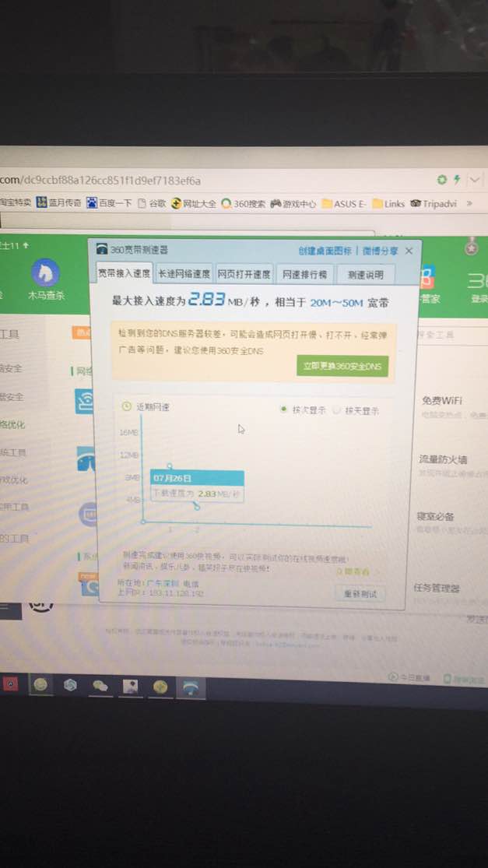
Task: Click the green refresh icon in address bar
Action: 441,179
